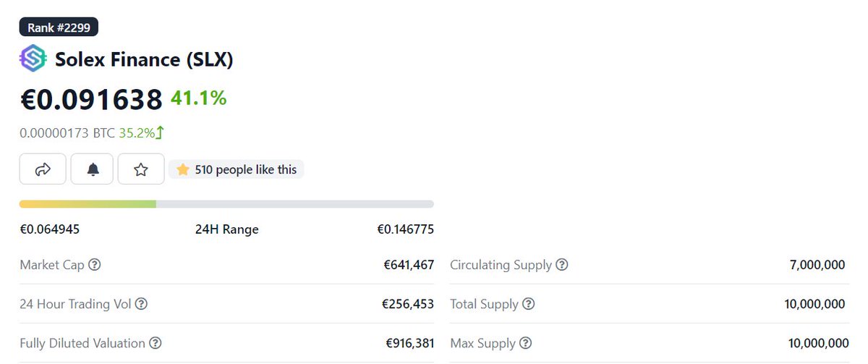Show Fully Diluted Valuation info icon
The image size is (868, 364).
point(156,343)
